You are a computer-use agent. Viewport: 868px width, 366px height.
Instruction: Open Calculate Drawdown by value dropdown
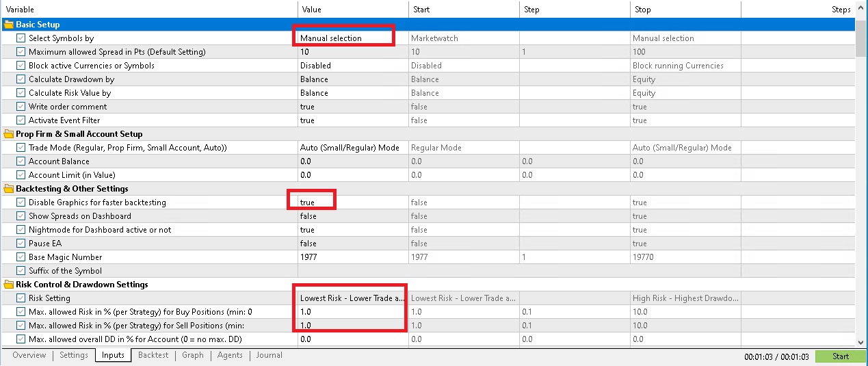(352, 79)
